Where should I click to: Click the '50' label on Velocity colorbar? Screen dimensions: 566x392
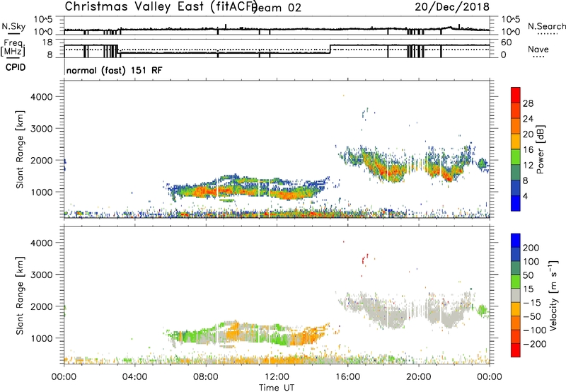528,275
